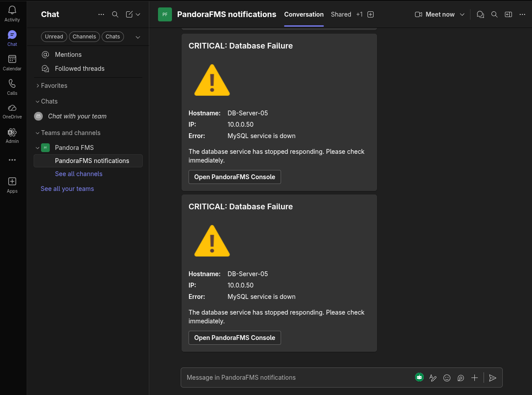Search within the Chat list pane
Viewport: 532px width, 395px height.
pos(115,14)
